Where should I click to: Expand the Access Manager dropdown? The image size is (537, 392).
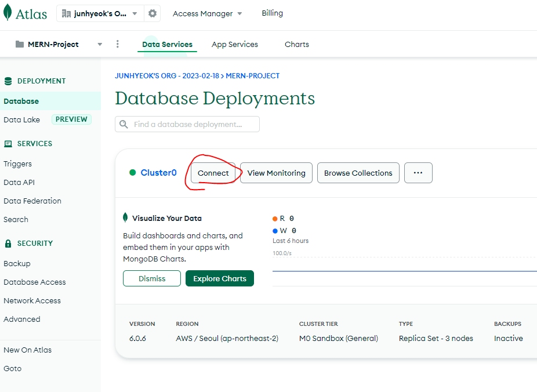coord(207,14)
